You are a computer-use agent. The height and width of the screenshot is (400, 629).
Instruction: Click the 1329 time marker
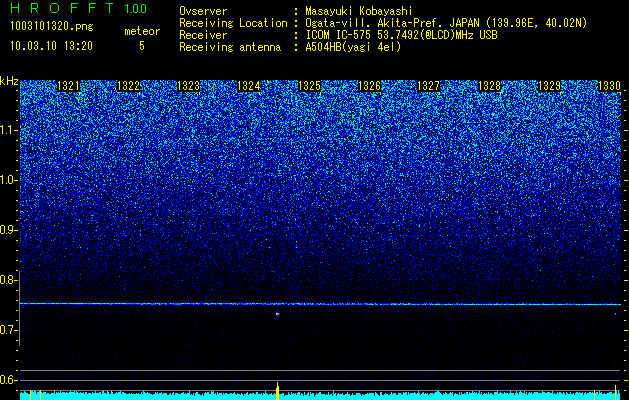coord(549,86)
